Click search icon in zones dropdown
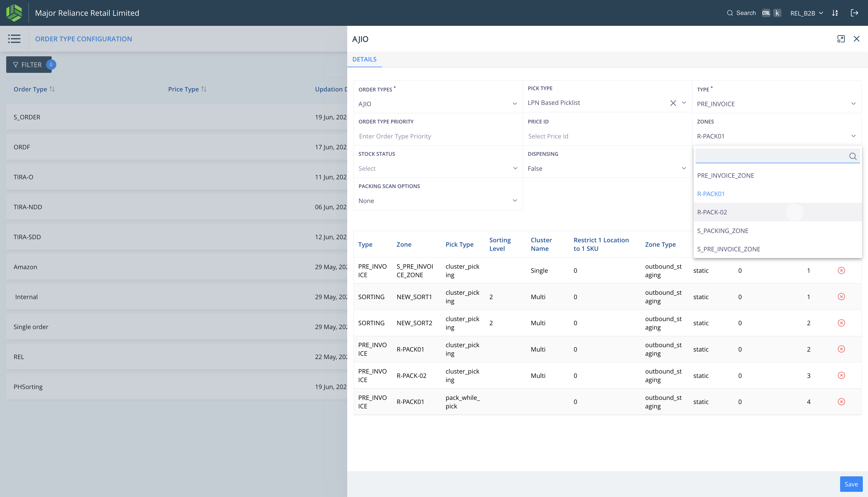The image size is (868, 497). click(x=853, y=156)
